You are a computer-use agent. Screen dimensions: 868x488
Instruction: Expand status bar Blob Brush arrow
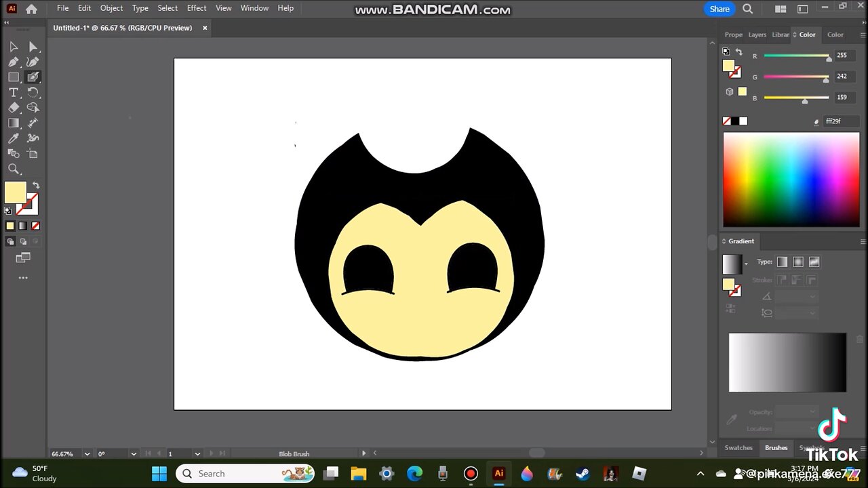[x=364, y=453]
